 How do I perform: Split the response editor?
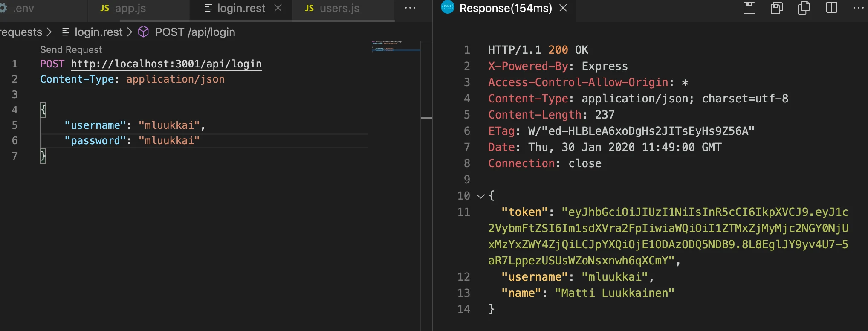pos(831,8)
